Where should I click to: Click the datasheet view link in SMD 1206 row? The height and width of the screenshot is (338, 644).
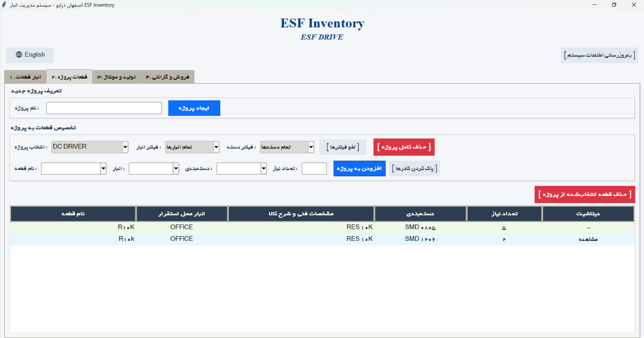pos(588,239)
